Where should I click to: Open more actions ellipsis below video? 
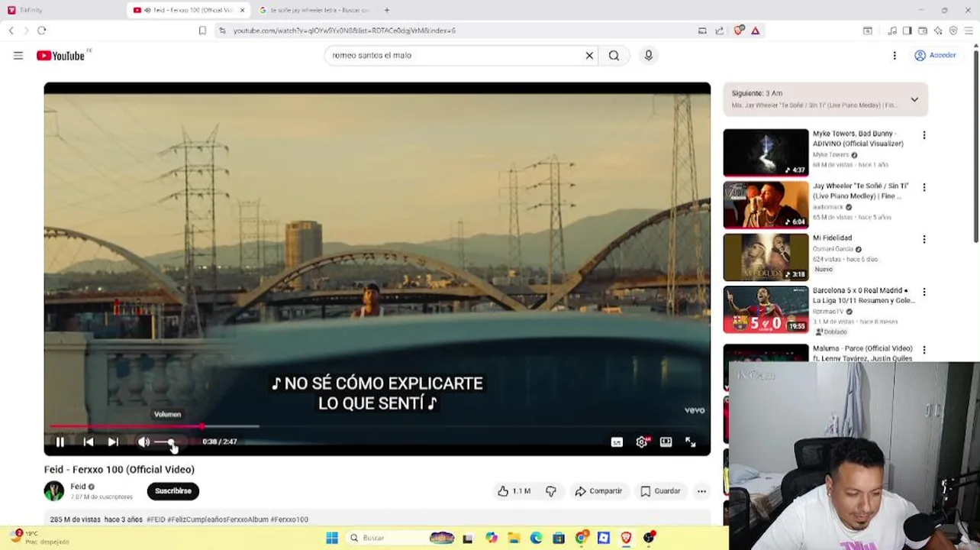pyautogui.click(x=701, y=491)
